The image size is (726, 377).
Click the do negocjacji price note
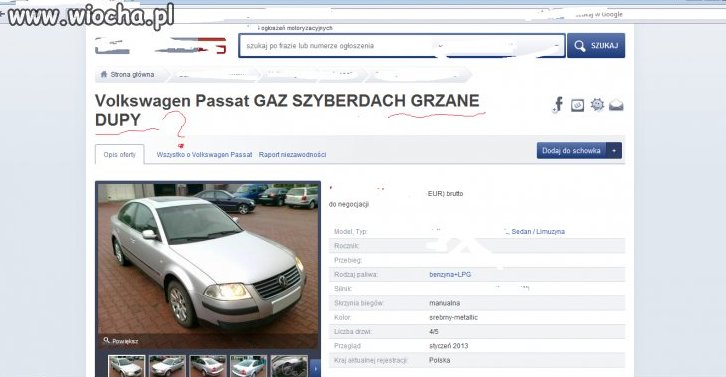point(349,204)
